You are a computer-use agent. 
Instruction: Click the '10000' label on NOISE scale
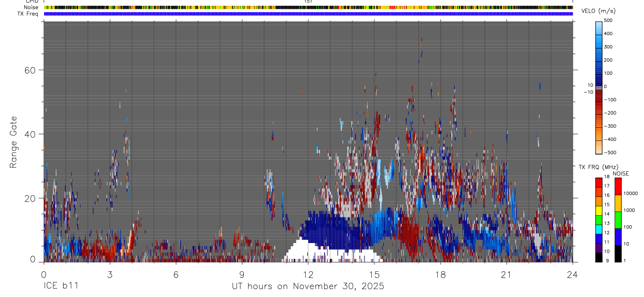point(630,193)
